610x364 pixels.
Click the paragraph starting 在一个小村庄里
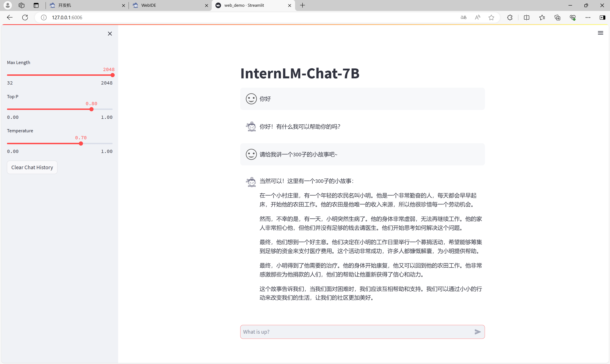coord(368,200)
